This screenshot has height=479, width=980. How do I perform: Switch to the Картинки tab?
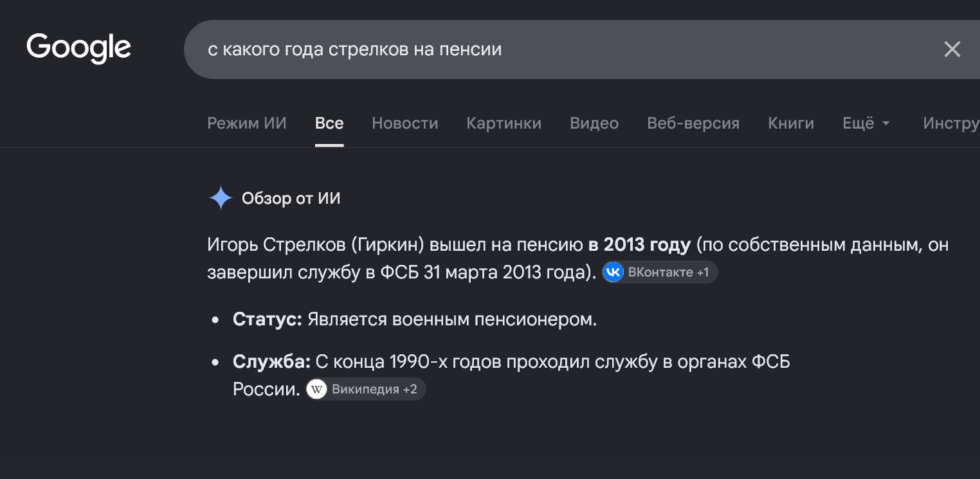[504, 123]
